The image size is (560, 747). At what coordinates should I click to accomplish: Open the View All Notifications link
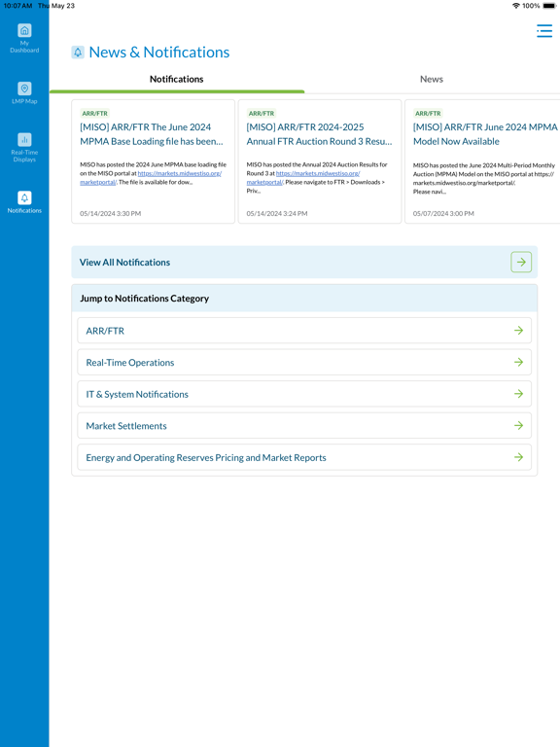coord(304,262)
